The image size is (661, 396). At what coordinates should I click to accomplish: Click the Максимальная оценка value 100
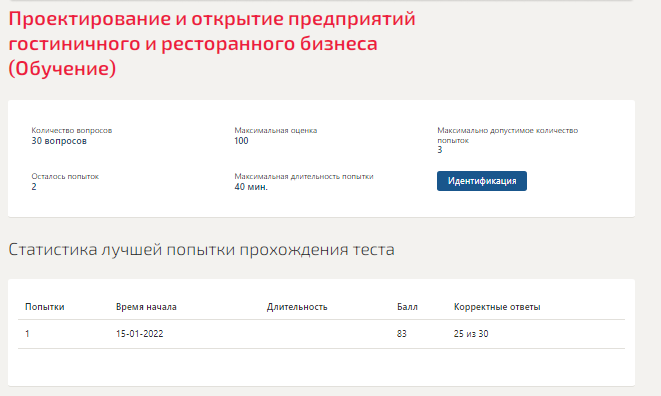(x=242, y=141)
